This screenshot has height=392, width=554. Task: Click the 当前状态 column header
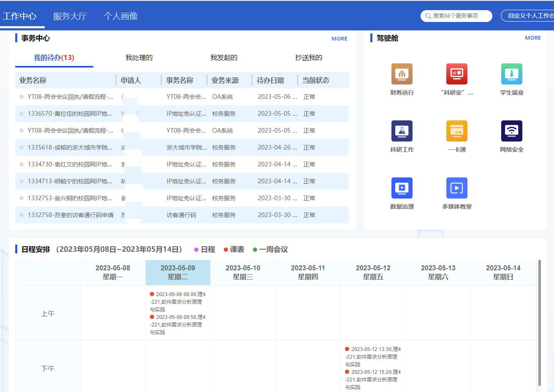(x=315, y=80)
